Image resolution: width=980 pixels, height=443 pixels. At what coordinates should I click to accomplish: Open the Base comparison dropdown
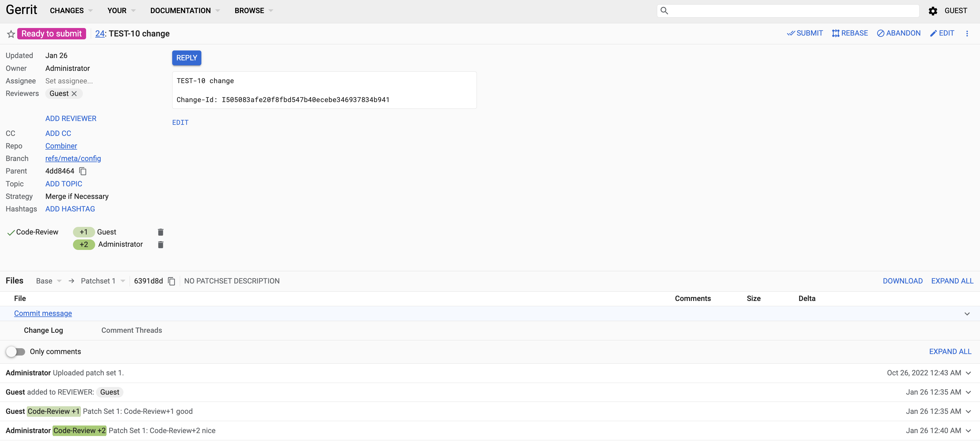(x=48, y=281)
